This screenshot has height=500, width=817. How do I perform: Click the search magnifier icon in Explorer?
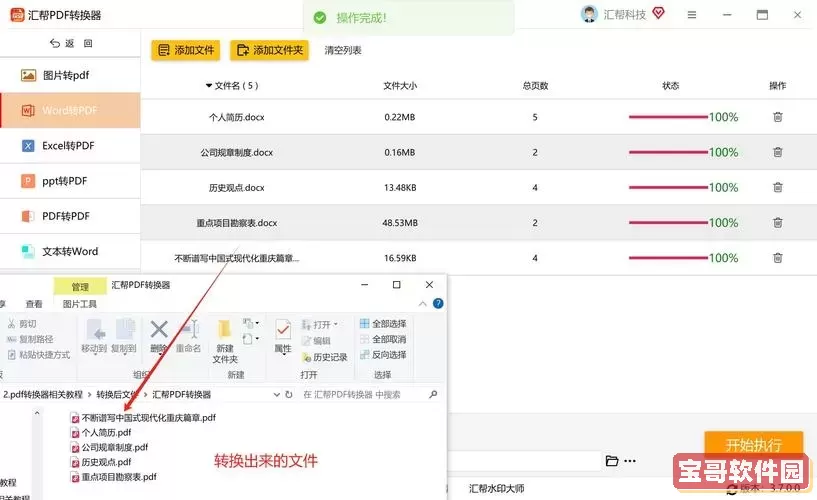[x=433, y=395]
